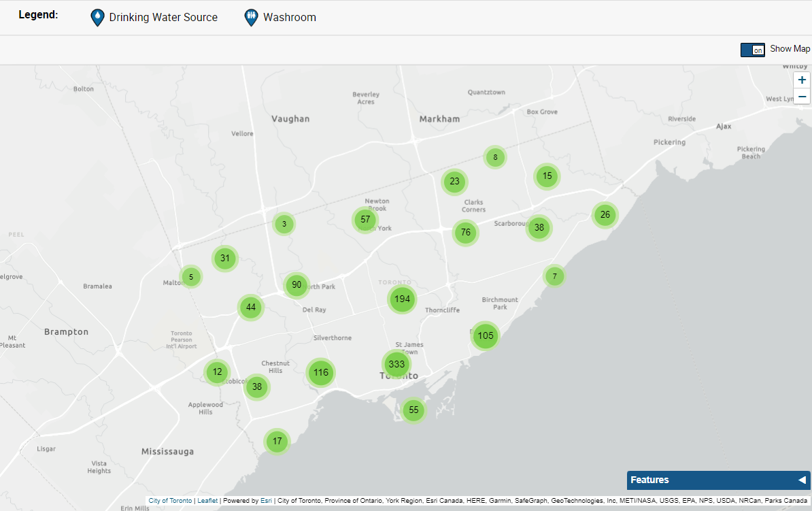The image size is (812, 511).
Task: Open the City of Toronto attribution link
Action: click(x=170, y=501)
